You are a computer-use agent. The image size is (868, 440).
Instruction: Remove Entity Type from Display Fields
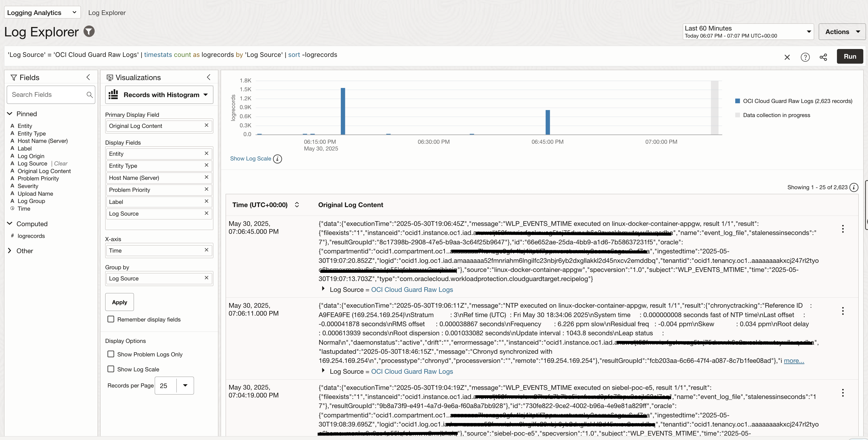pos(206,165)
